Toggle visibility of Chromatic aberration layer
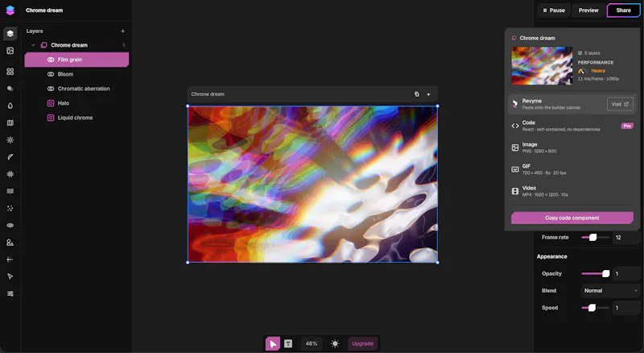This screenshot has width=644, height=353. (x=51, y=89)
